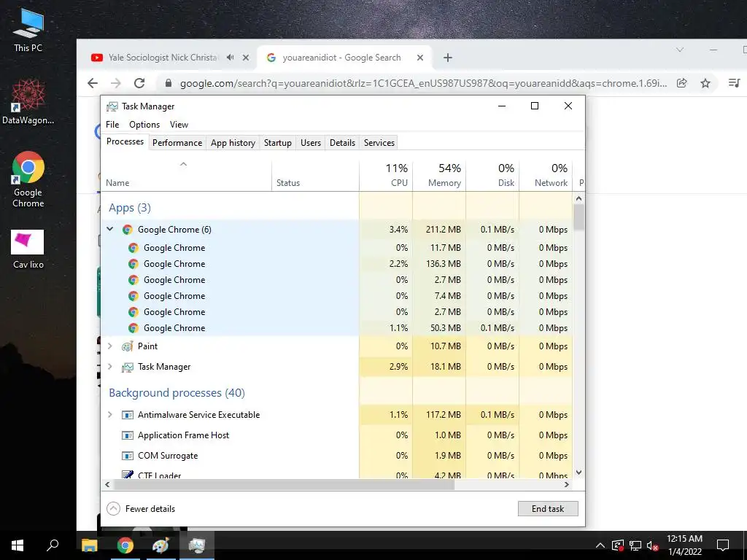Sort processes by the Memory column

pyautogui.click(x=439, y=176)
